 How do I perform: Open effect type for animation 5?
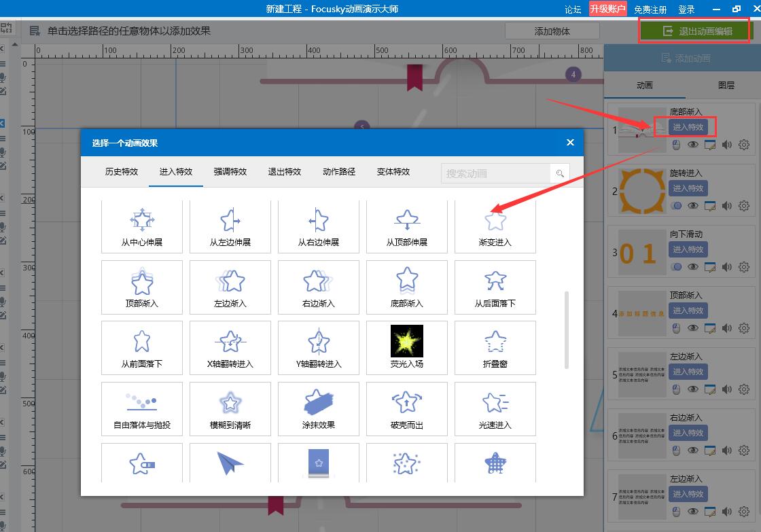pyautogui.click(x=688, y=372)
